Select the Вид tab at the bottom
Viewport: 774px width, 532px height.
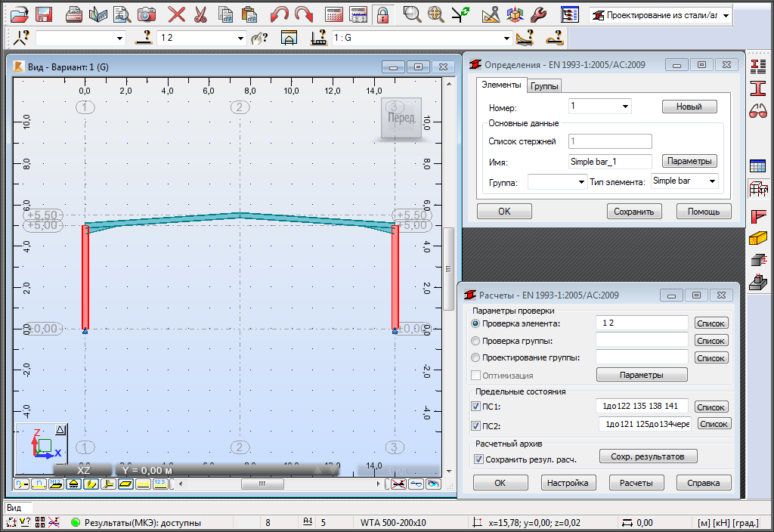click(x=14, y=508)
